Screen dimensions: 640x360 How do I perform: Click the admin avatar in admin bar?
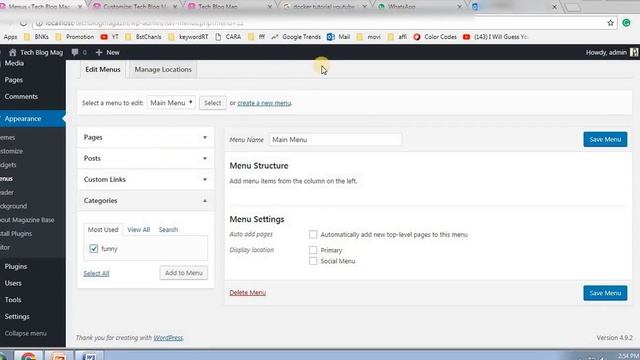click(634, 52)
